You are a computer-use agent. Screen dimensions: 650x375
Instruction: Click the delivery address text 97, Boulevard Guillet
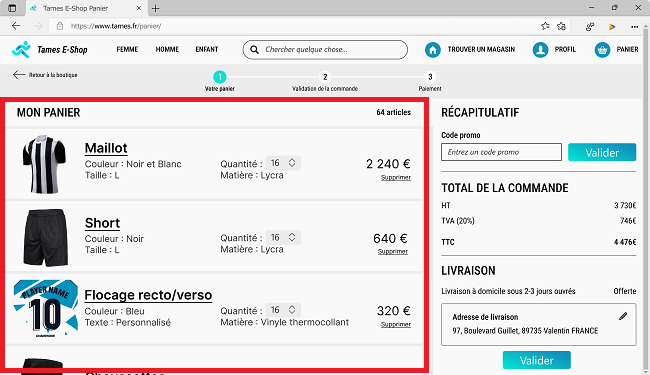525,331
